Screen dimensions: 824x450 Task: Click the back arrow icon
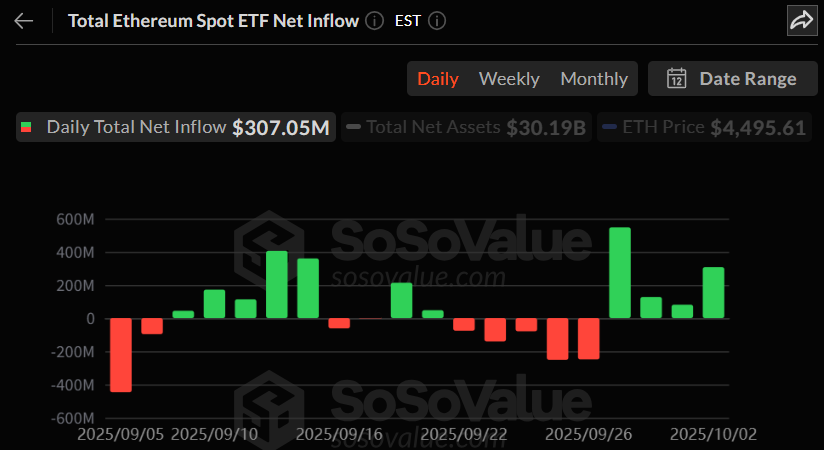point(24,21)
